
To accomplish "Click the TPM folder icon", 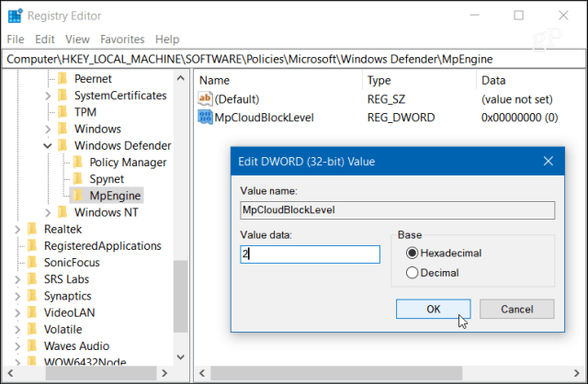I will [62, 112].
